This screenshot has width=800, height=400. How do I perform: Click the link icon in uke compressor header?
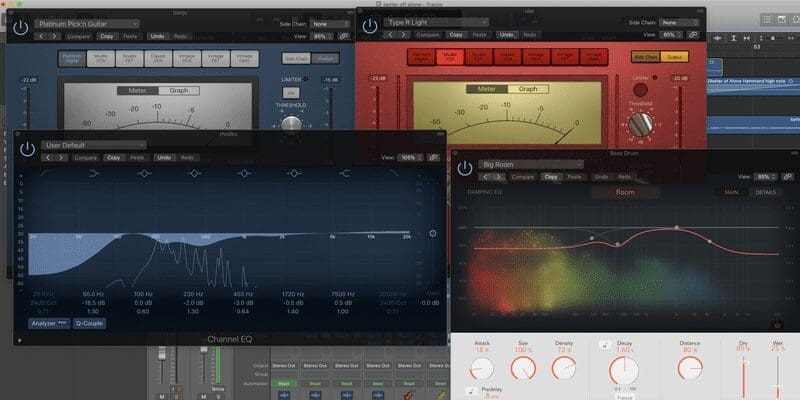point(692,35)
